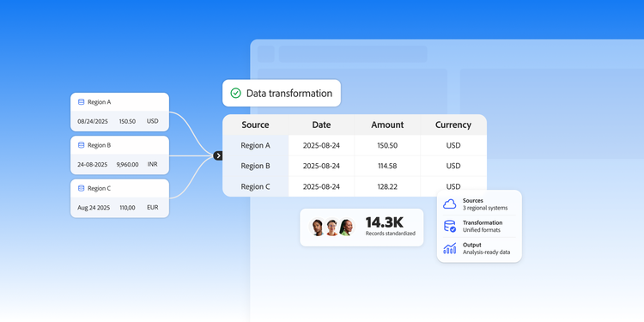This screenshot has height=322, width=644.
Task: Click the Sources heading
Action: click(x=473, y=200)
